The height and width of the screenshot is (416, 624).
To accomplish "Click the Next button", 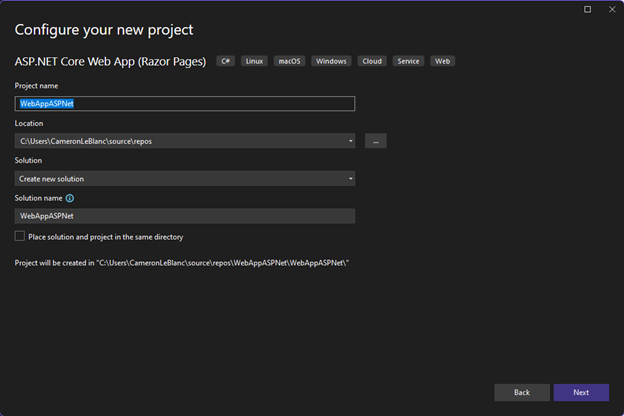I will [x=581, y=393].
